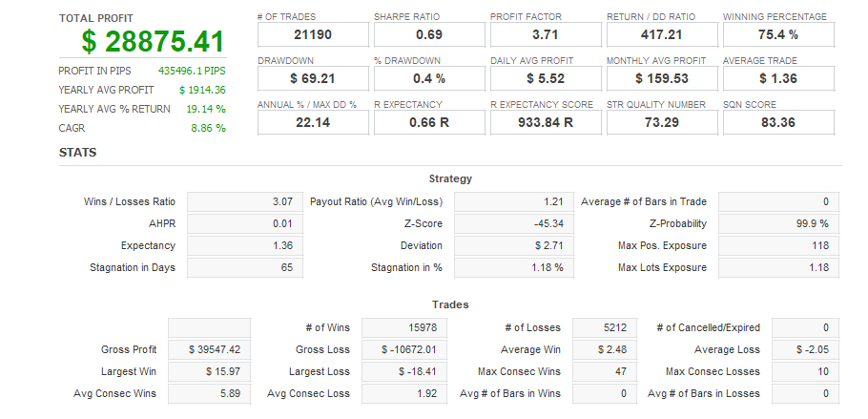Select the Z-Probability value 99.9 %
Viewport: 868px width, 419px height.
(x=778, y=223)
